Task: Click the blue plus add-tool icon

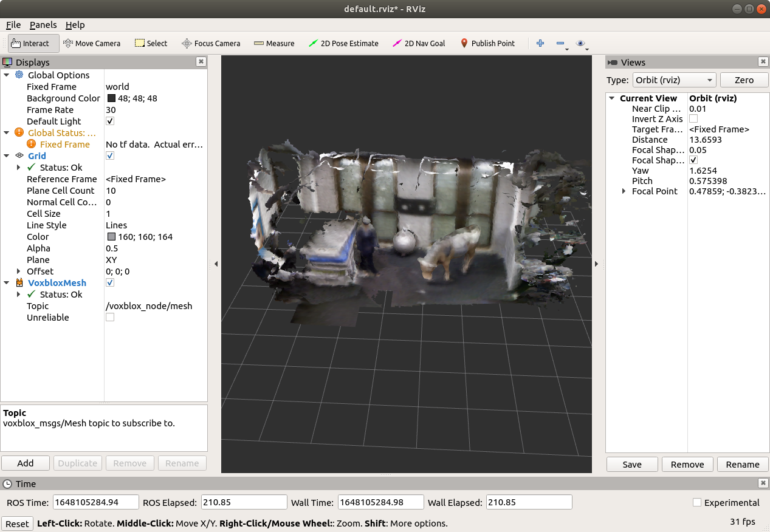Action: (540, 43)
